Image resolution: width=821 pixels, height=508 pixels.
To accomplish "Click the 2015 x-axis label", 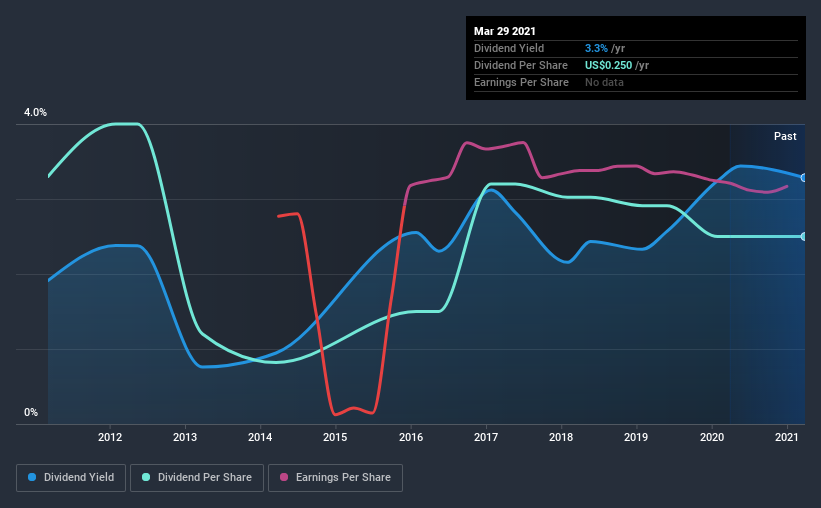I will (335, 437).
